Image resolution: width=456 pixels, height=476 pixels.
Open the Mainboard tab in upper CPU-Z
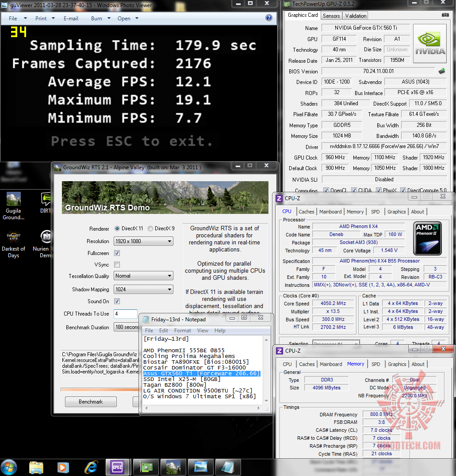point(330,212)
